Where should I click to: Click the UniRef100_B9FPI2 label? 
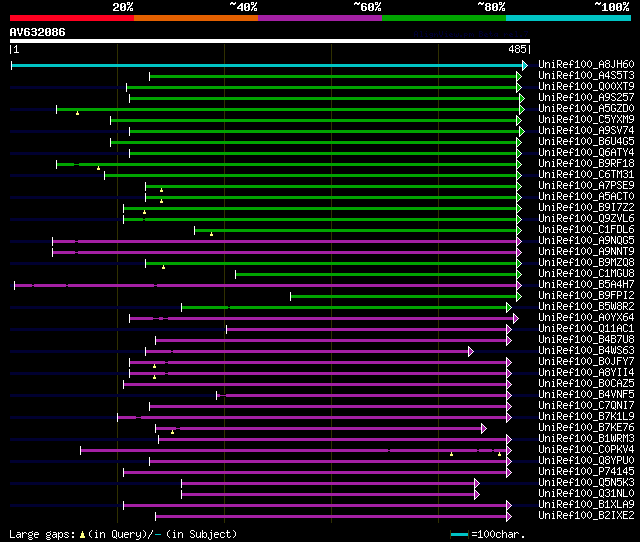586,296
